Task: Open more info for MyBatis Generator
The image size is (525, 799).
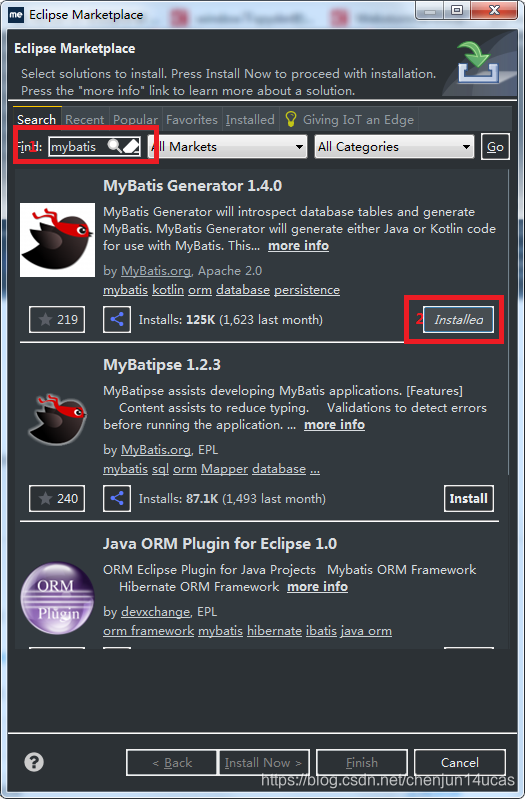Action: tap(298, 246)
